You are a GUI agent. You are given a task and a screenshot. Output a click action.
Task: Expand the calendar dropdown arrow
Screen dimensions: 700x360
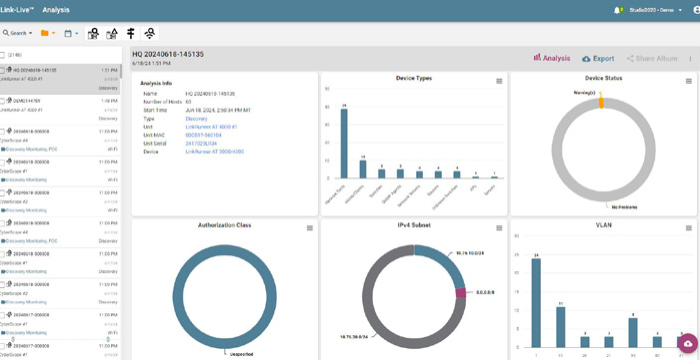[x=77, y=33]
